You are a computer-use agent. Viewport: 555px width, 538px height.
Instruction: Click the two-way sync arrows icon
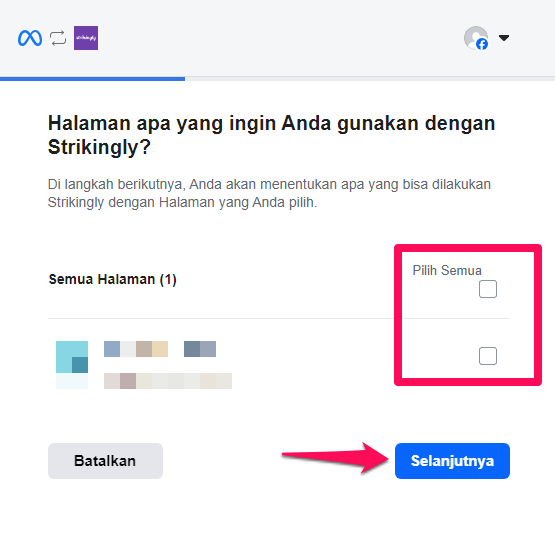58,38
